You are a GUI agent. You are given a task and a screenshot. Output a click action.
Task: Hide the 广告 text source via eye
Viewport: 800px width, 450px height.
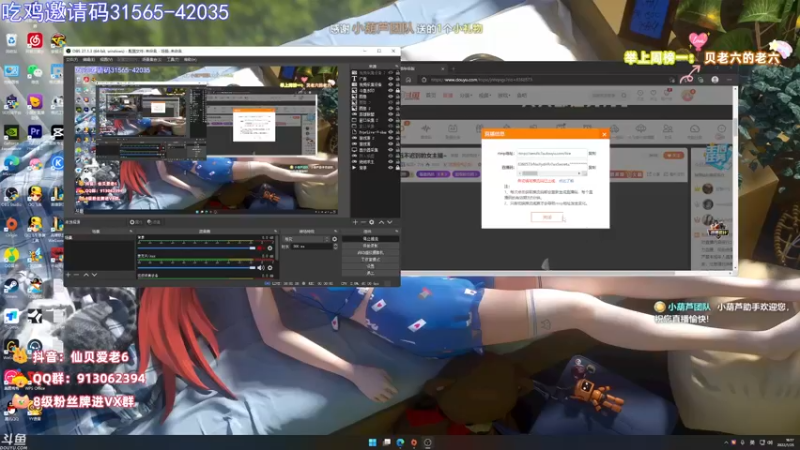(391, 79)
